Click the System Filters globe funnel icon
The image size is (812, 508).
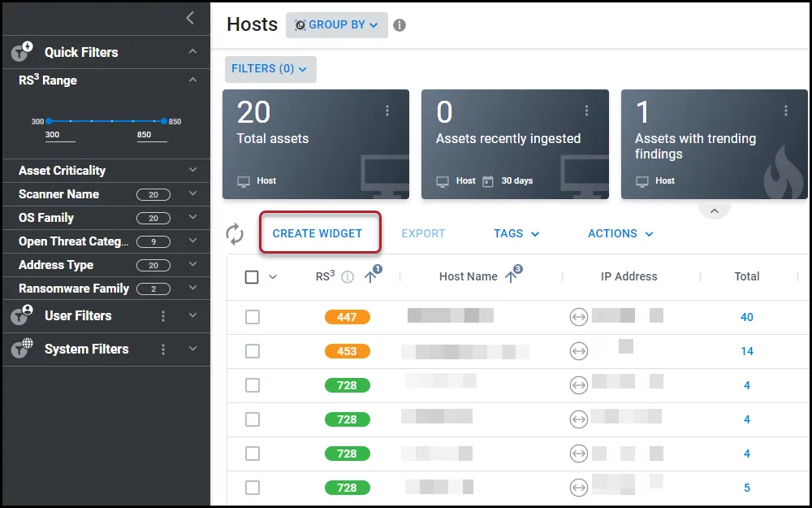pyautogui.click(x=22, y=349)
